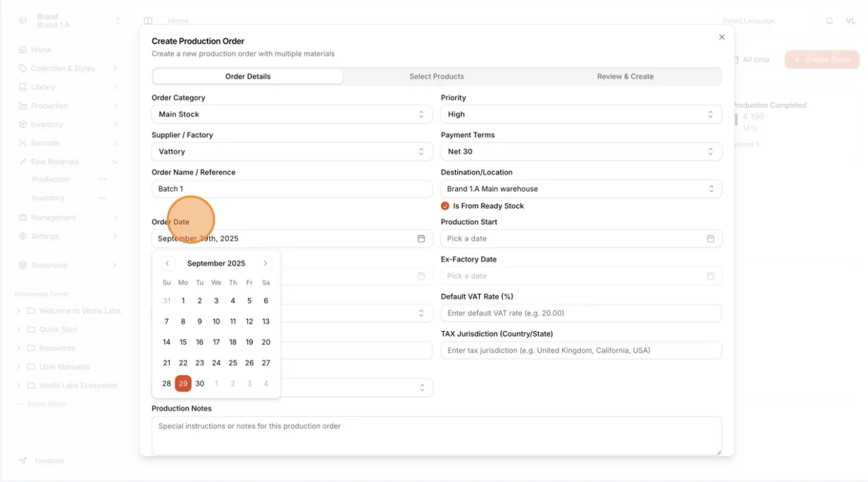Switch to the Order Details tab
Viewport: 868px width, 482px height.
click(x=248, y=77)
